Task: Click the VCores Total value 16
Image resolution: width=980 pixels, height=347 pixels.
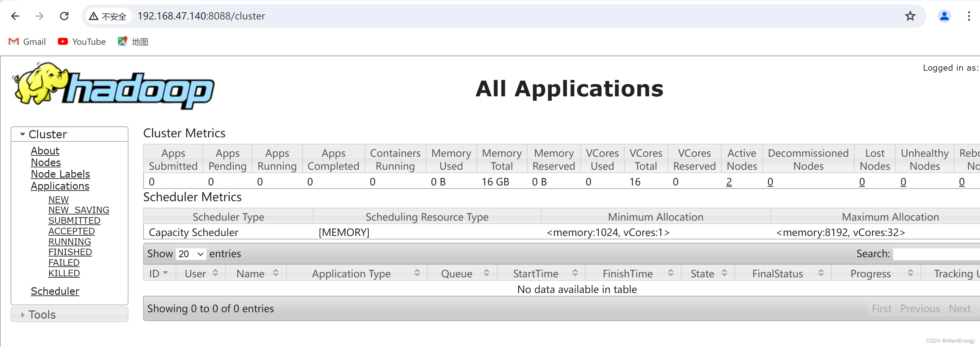Action: tap(635, 182)
